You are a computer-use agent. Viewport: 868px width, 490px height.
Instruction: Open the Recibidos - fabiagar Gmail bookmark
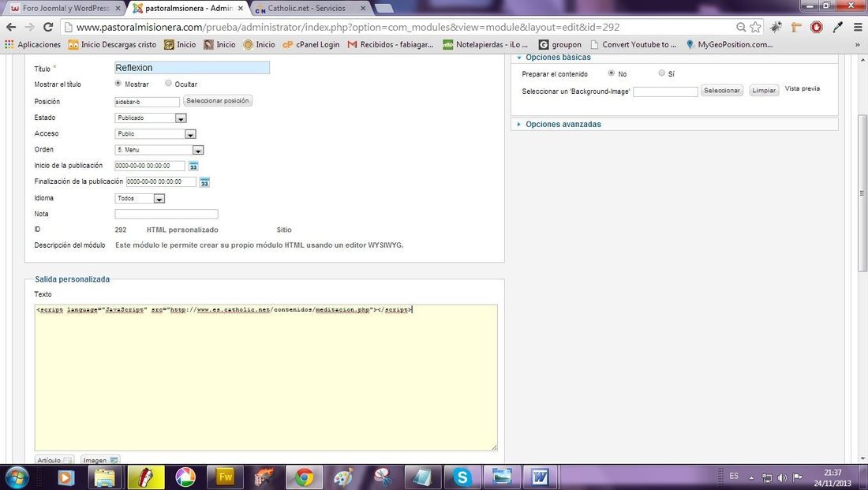pos(391,45)
